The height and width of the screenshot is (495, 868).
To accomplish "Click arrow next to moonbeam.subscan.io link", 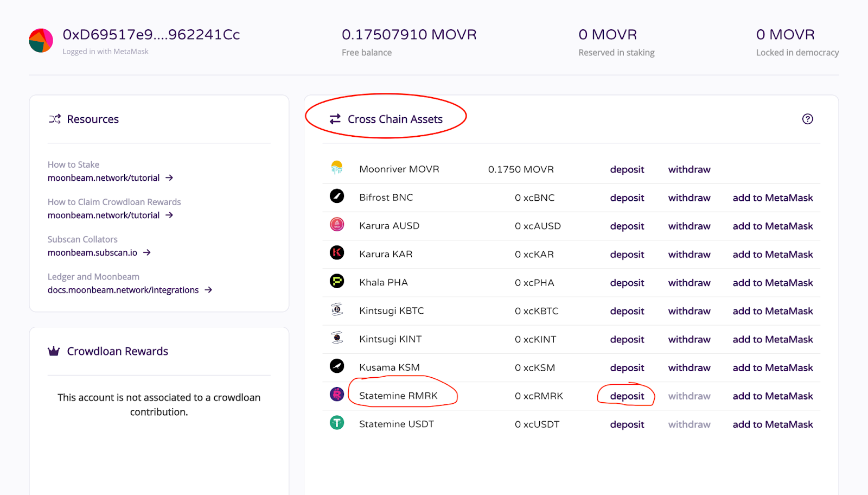I will tap(147, 252).
